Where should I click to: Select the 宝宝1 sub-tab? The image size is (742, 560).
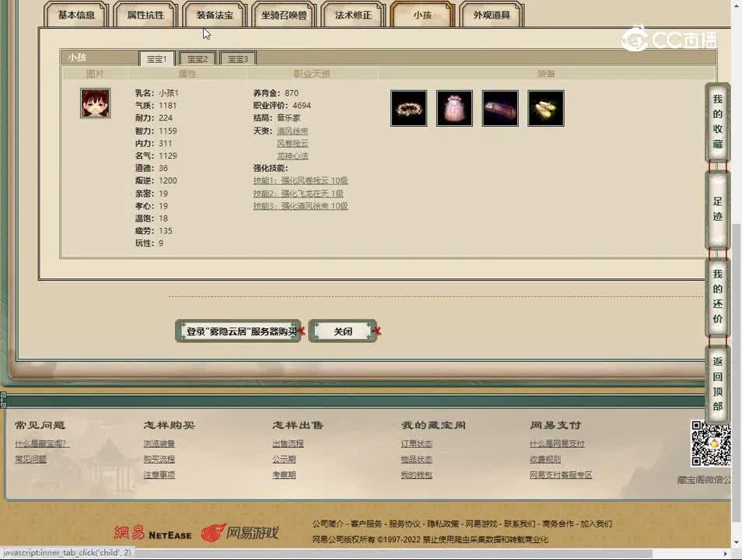[157, 58]
